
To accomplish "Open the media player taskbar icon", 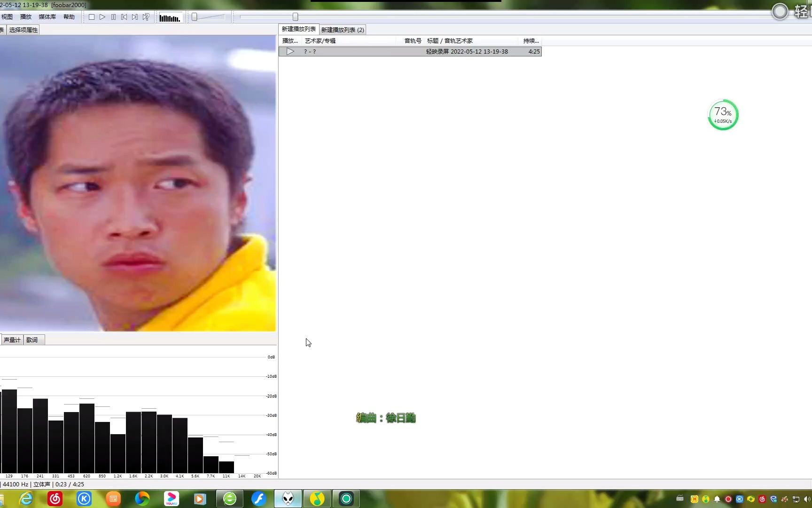I will pos(200,499).
